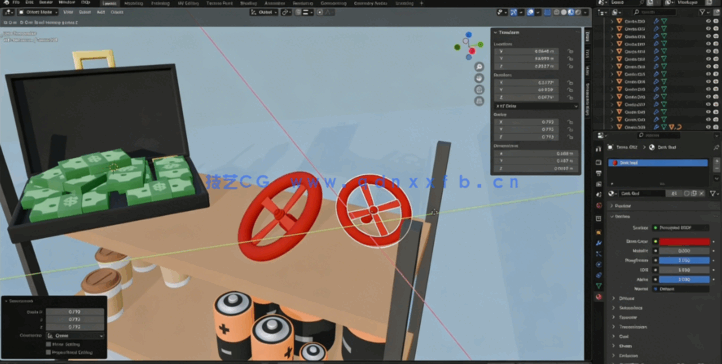Click the outliner filter funnel icon
Image resolution: width=722 pixels, height=364 pixels.
coord(702,12)
